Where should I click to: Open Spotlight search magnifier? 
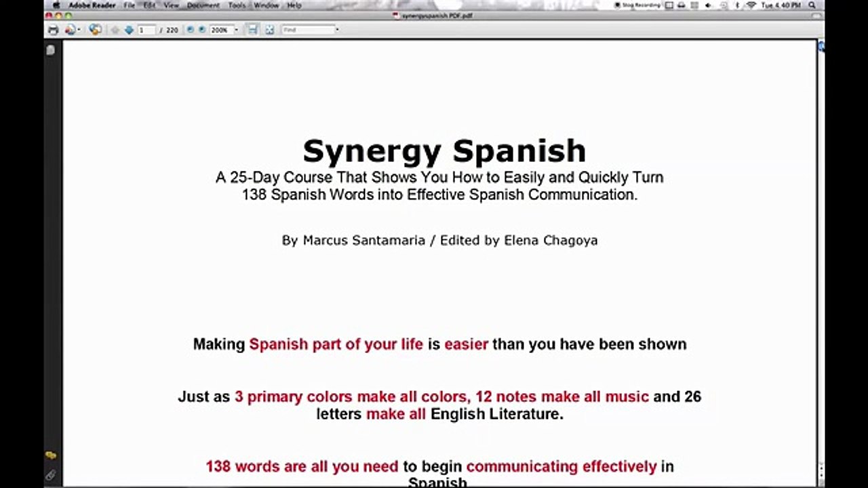click(812, 5)
